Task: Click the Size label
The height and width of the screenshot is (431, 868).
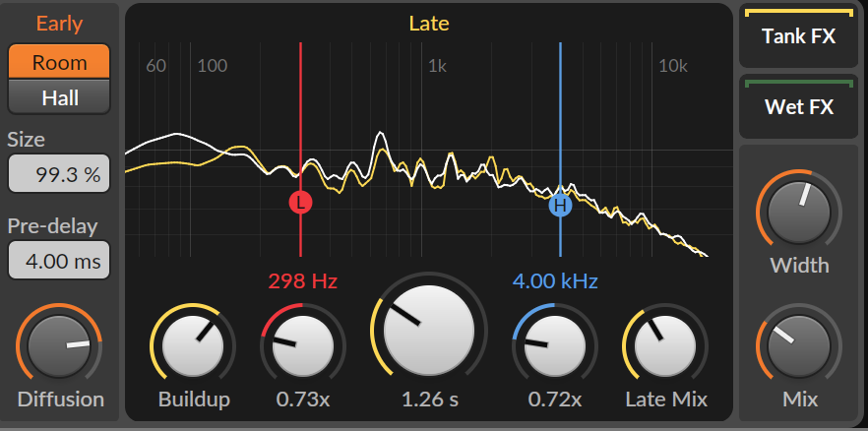Action: (26, 140)
